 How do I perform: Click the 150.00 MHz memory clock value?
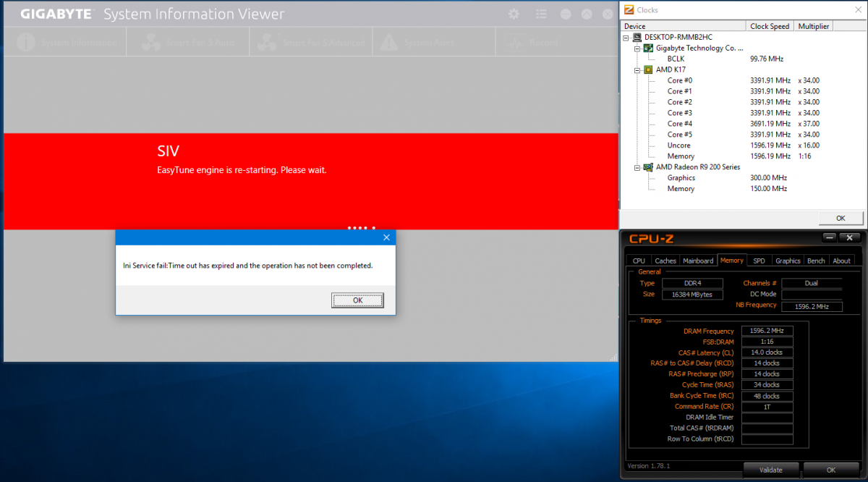(x=768, y=189)
